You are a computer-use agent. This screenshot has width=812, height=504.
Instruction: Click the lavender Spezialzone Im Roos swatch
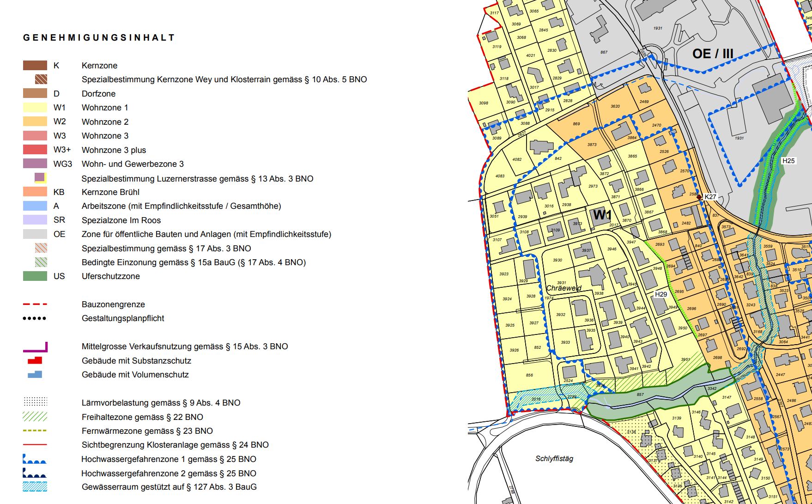[35, 220]
